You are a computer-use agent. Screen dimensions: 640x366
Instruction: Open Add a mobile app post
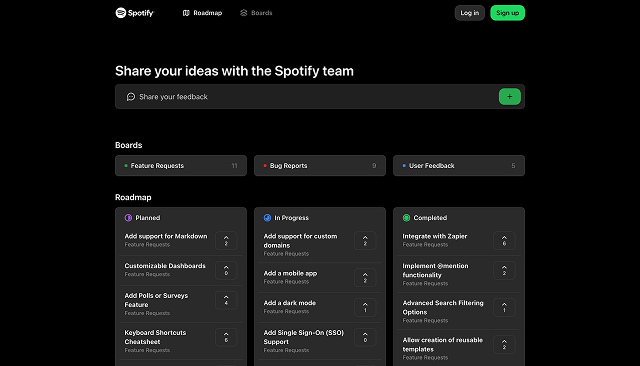290,273
